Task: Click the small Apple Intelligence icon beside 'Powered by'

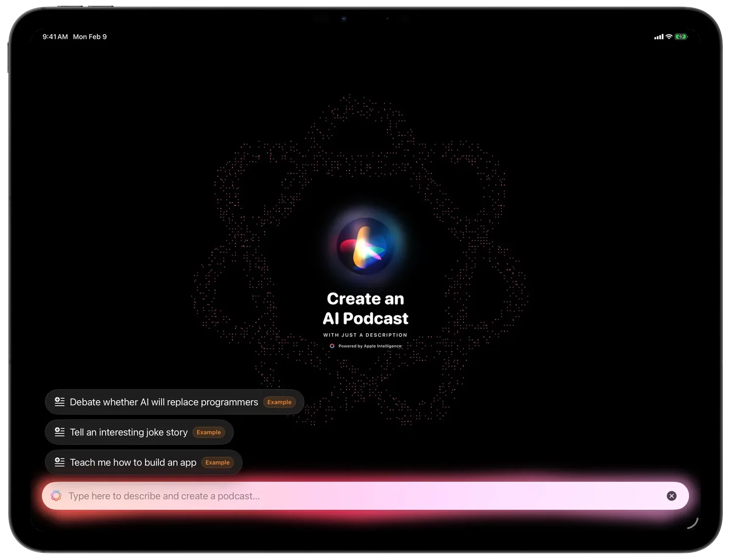Action: point(332,346)
